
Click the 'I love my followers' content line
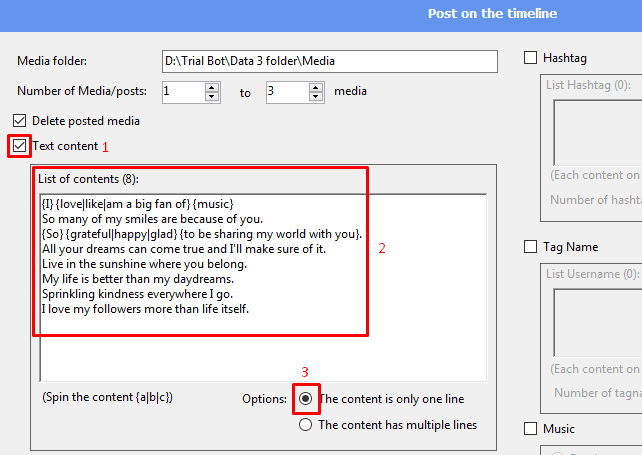[x=145, y=309]
